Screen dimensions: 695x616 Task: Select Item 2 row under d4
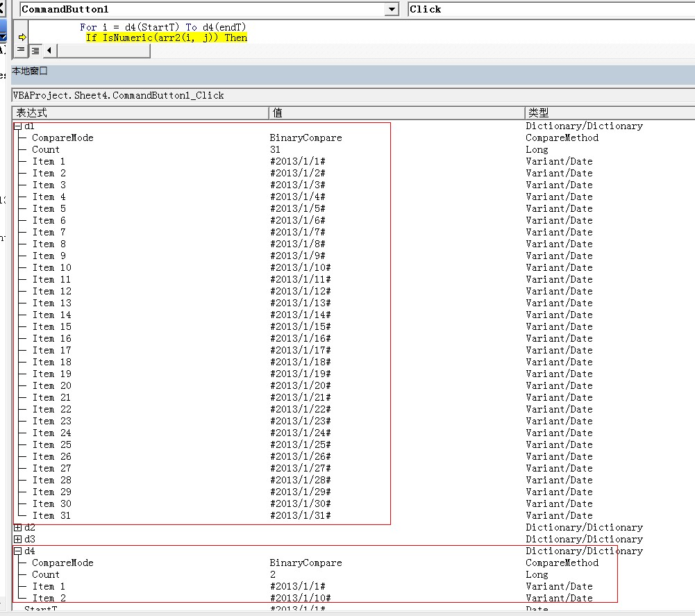coord(49,598)
